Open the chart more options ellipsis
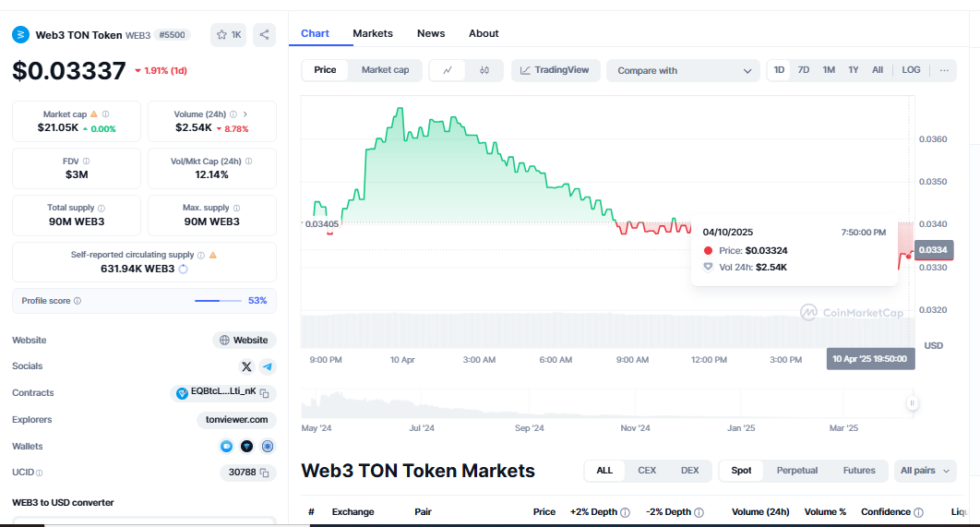The image size is (980, 527). tap(944, 71)
